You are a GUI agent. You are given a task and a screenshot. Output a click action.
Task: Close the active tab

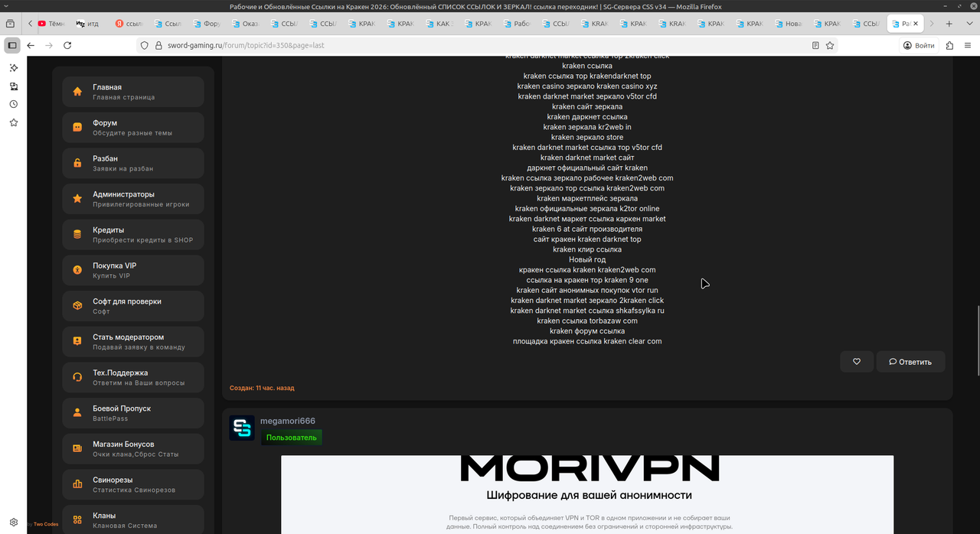(x=916, y=24)
